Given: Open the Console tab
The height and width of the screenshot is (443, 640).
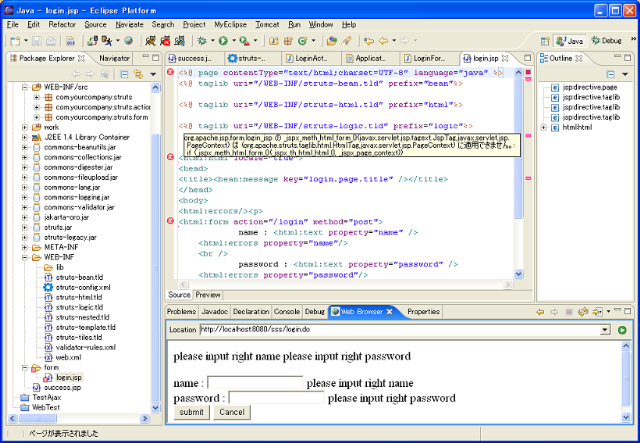Looking at the screenshot, I should click(287, 312).
